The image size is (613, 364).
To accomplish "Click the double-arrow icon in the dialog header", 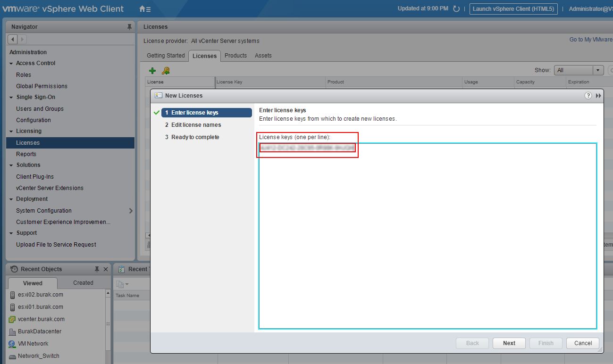I will click(598, 96).
